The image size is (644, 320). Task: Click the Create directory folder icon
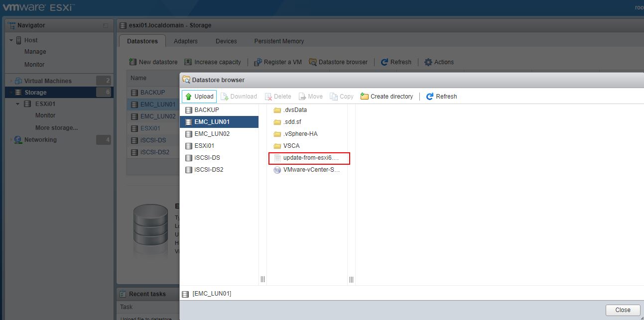click(x=365, y=97)
